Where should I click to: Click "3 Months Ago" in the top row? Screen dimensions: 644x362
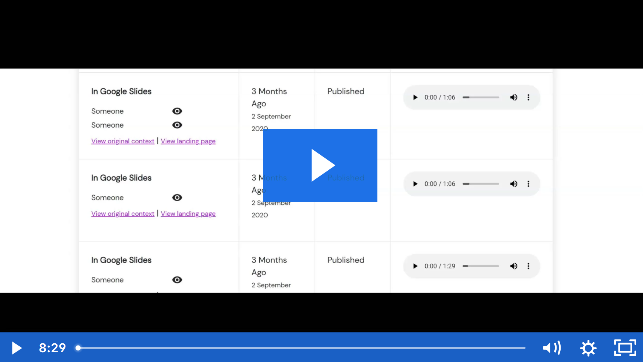(269, 98)
